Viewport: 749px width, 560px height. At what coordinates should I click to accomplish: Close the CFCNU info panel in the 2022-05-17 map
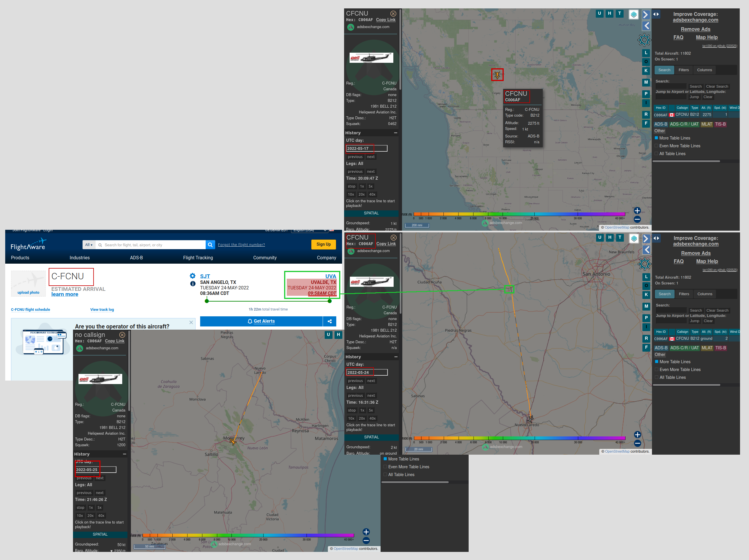[393, 14]
